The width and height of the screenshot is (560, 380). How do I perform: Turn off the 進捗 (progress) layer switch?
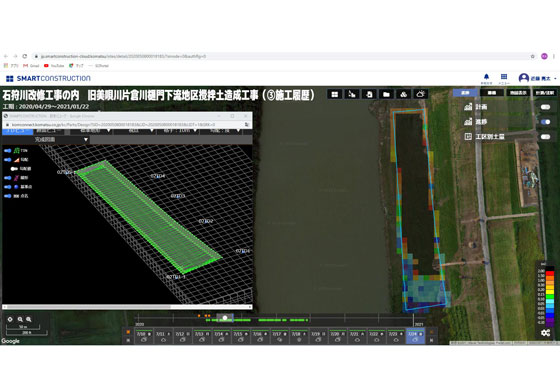point(545,122)
